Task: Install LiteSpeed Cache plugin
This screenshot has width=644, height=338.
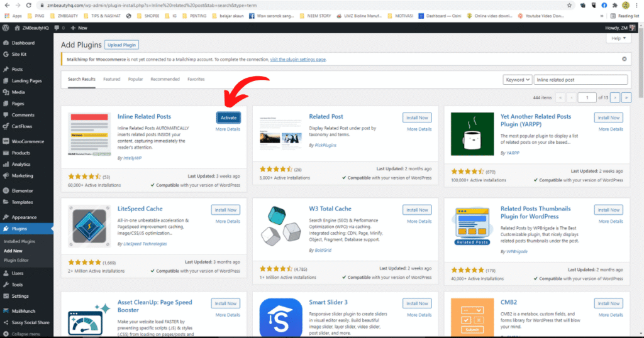Action: [x=226, y=210]
